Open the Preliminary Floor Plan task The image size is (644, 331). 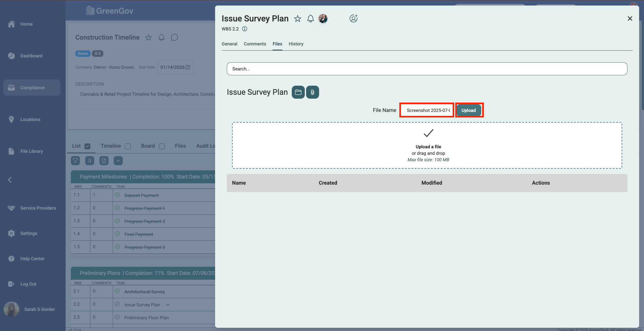click(x=147, y=318)
